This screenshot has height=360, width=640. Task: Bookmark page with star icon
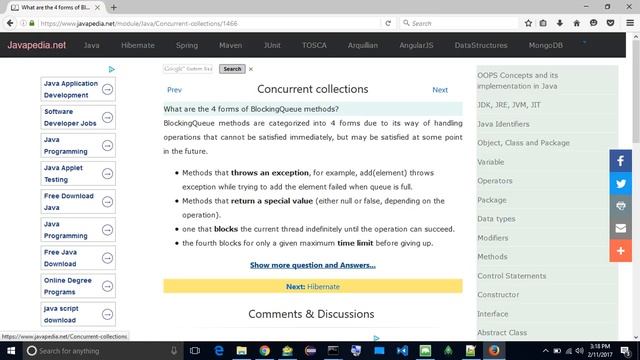click(528, 23)
